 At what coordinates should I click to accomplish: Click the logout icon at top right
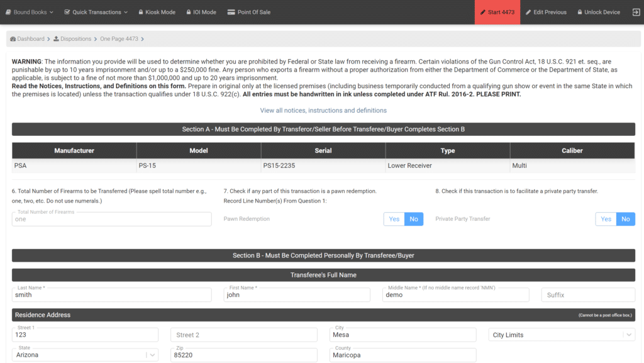(636, 11)
